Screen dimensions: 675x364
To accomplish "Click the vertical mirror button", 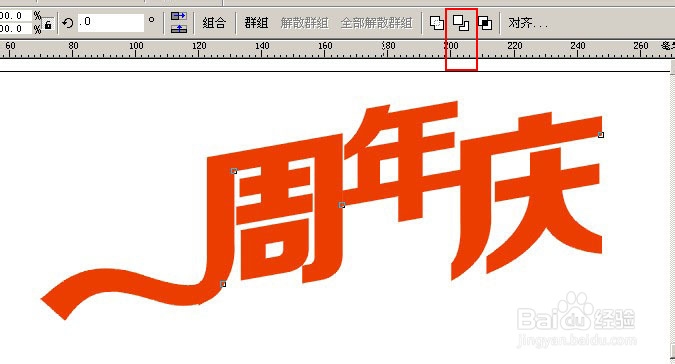I will tap(179, 29).
